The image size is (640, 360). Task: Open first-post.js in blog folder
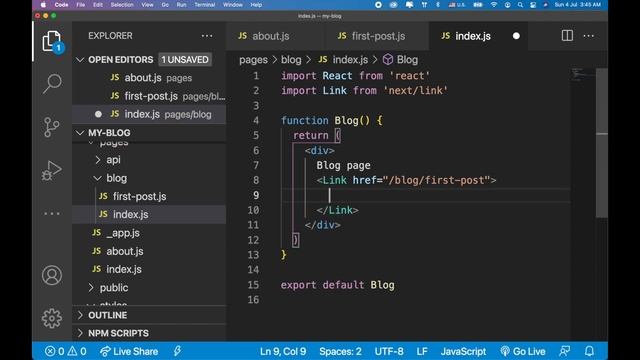pyautogui.click(x=149, y=196)
